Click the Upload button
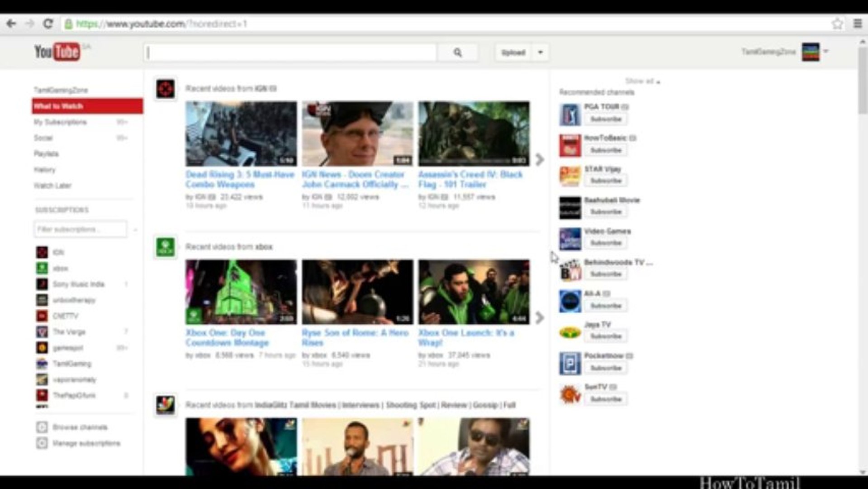Viewport: 868px width, 489px height. coord(514,53)
